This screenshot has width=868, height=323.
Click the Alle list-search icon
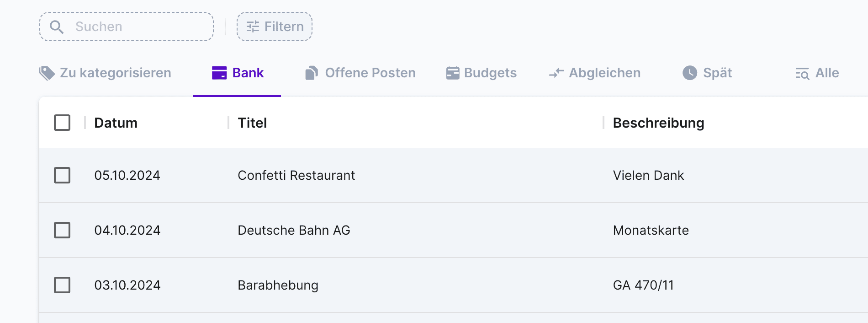tap(802, 73)
